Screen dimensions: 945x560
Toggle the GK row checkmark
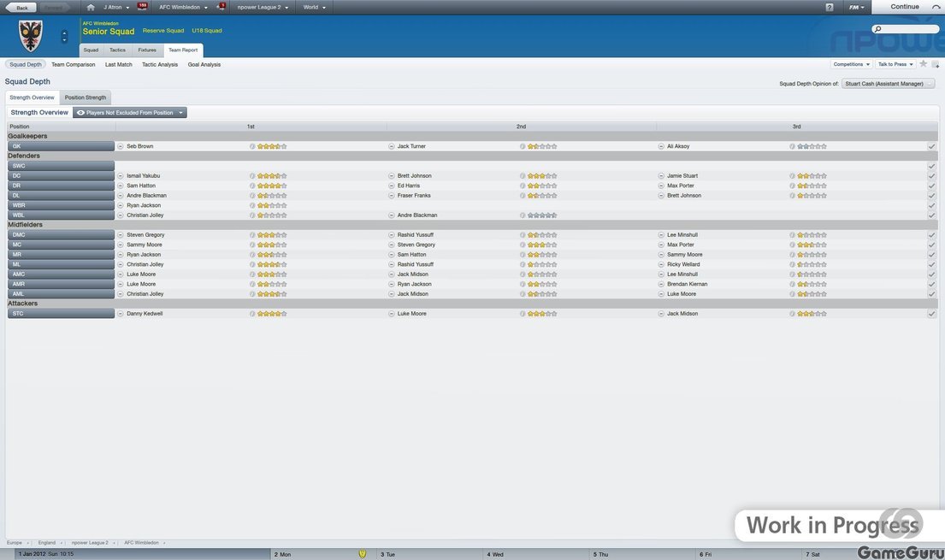coord(931,146)
